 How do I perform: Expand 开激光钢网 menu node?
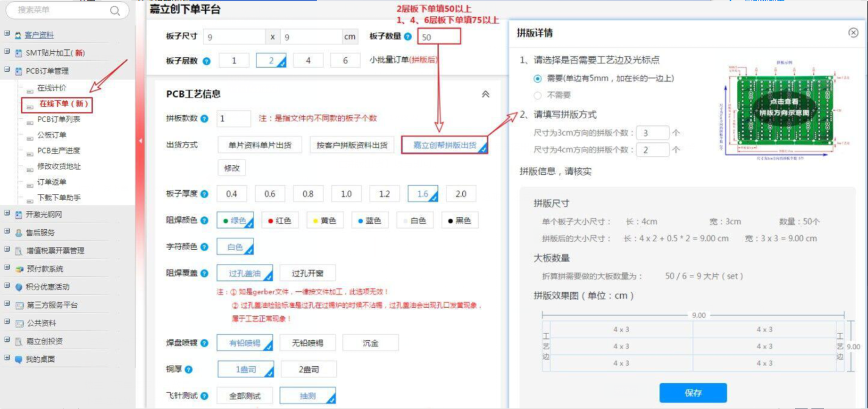[7, 214]
